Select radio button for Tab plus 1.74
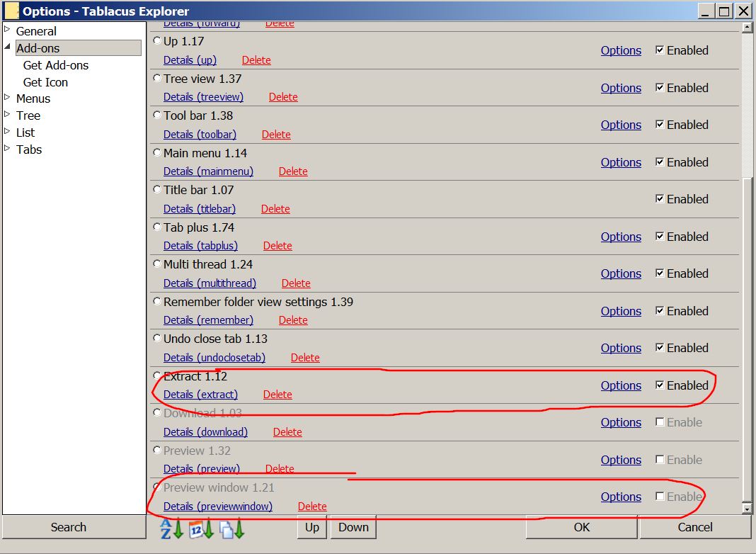Screen dimensions: 756x554 (156, 227)
